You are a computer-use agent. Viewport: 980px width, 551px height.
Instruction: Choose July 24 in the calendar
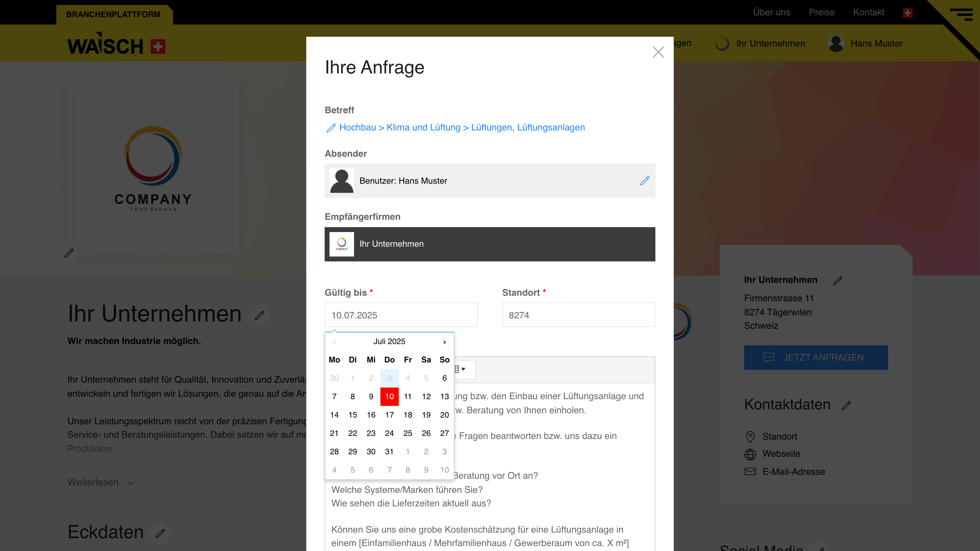coord(389,433)
